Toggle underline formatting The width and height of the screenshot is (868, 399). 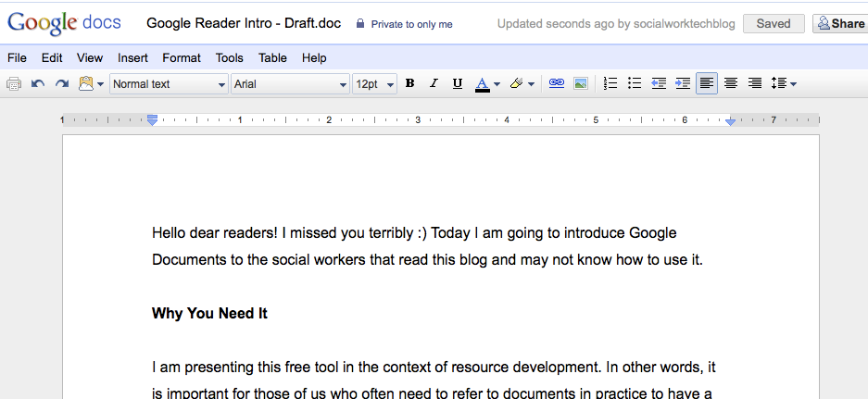click(458, 83)
